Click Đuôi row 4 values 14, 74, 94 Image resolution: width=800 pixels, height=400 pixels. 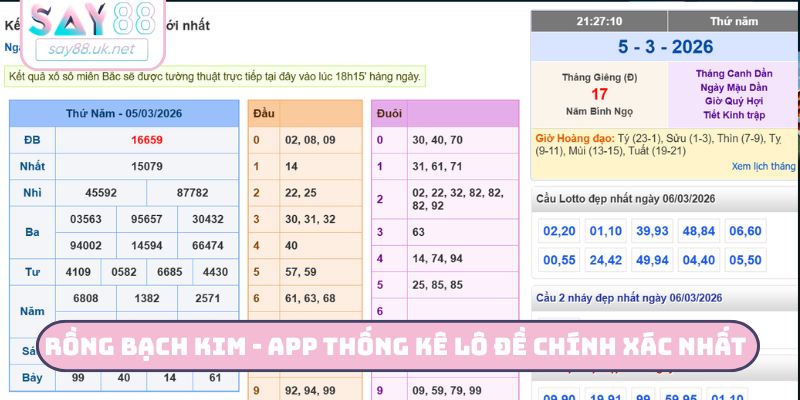tap(437, 259)
